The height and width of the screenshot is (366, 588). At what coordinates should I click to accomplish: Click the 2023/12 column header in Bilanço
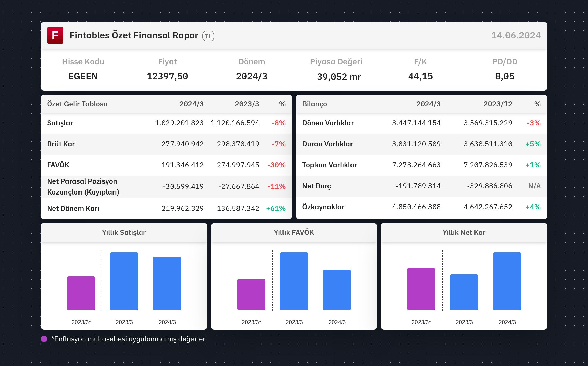pyautogui.click(x=498, y=104)
